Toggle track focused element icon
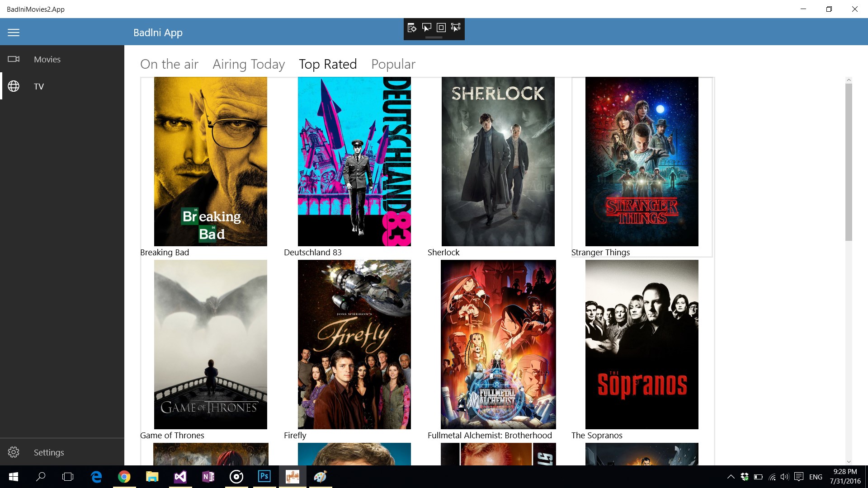 [x=456, y=28]
